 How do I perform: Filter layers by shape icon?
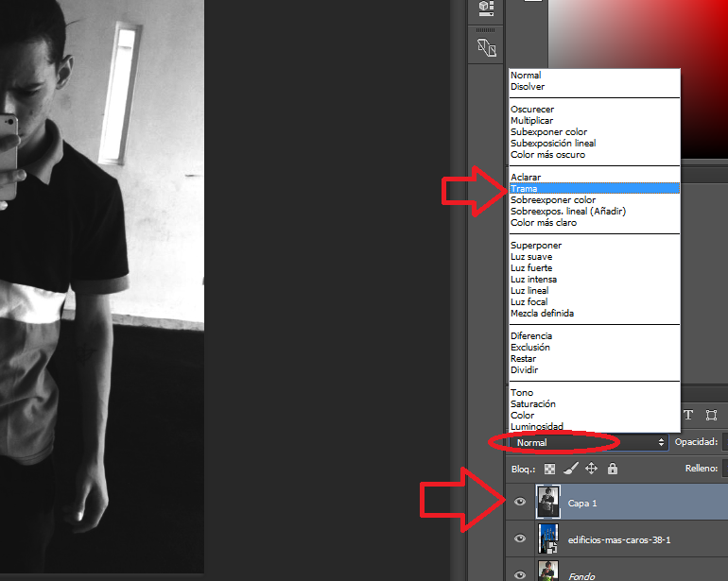(711, 415)
